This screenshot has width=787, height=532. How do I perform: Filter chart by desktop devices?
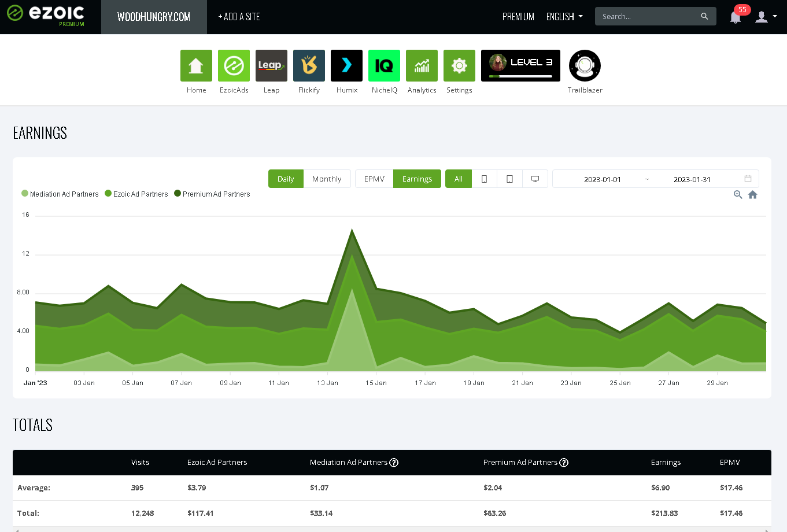click(x=535, y=179)
